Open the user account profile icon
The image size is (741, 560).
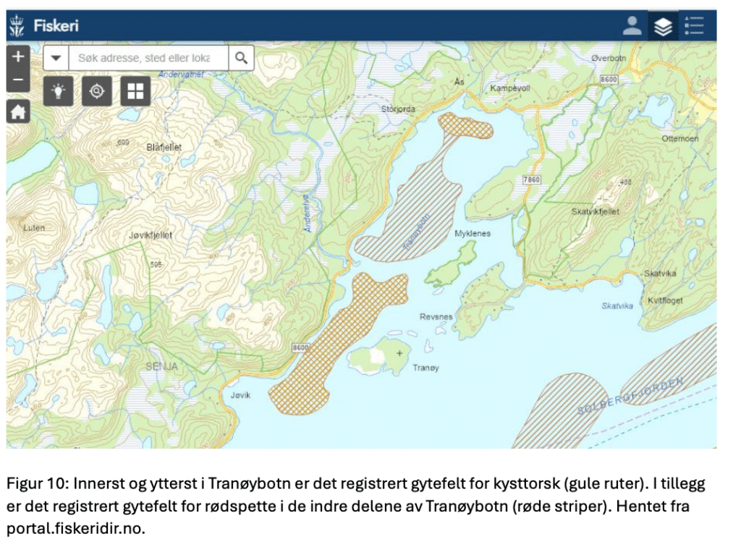click(632, 27)
